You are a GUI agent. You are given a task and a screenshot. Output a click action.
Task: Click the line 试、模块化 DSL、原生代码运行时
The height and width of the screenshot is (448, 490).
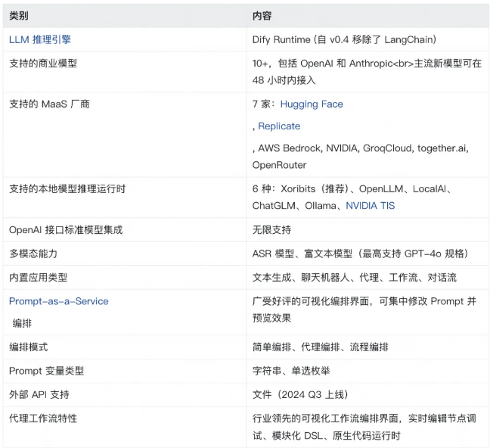326,436
